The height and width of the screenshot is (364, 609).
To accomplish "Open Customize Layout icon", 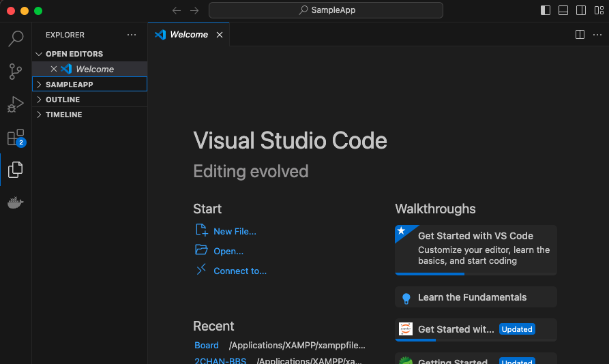I will pos(599,10).
